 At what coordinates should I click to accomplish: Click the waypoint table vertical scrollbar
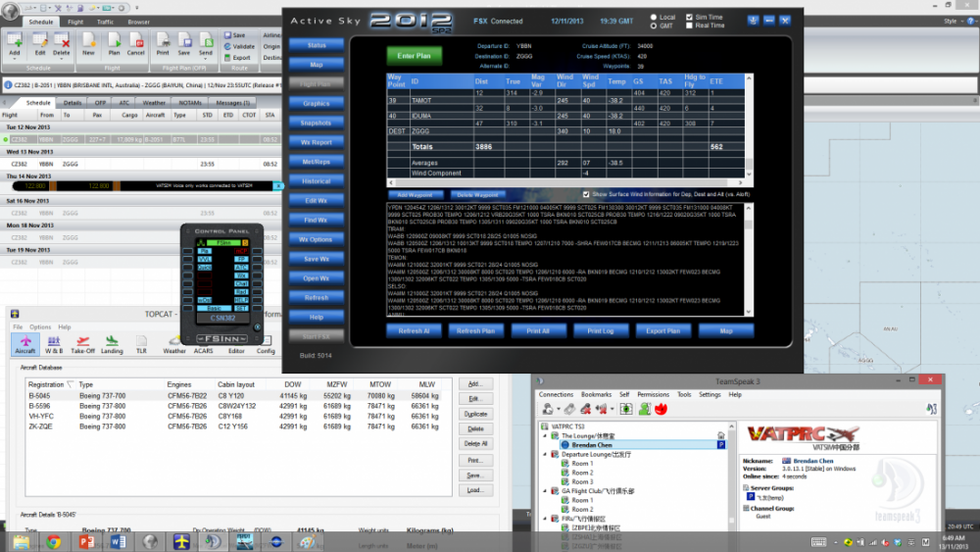749,126
